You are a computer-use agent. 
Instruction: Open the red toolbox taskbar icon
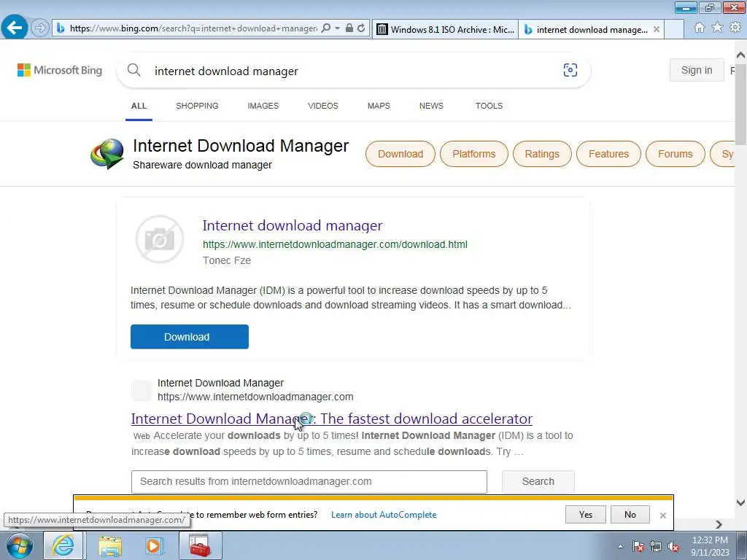[x=200, y=545]
